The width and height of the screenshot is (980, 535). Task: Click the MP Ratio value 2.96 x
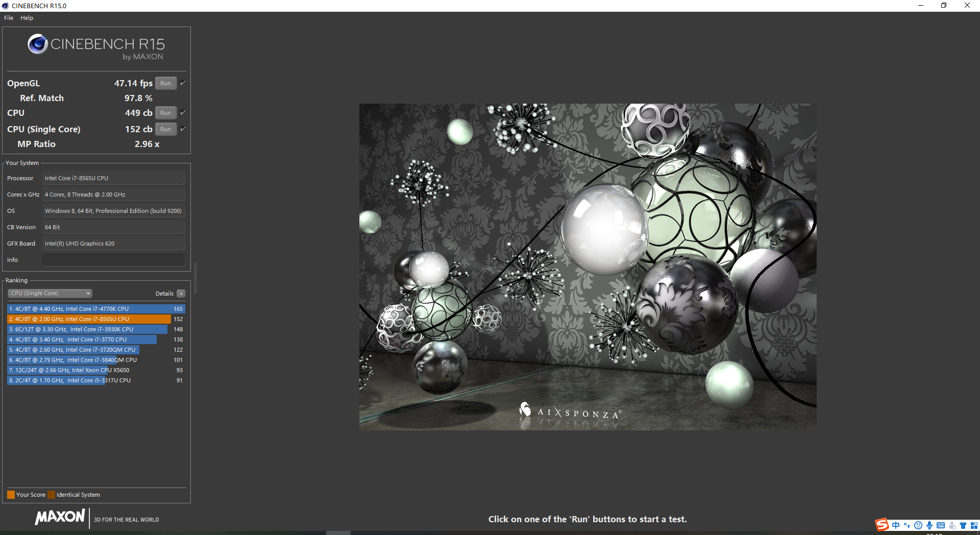click(x=147, y=144)
